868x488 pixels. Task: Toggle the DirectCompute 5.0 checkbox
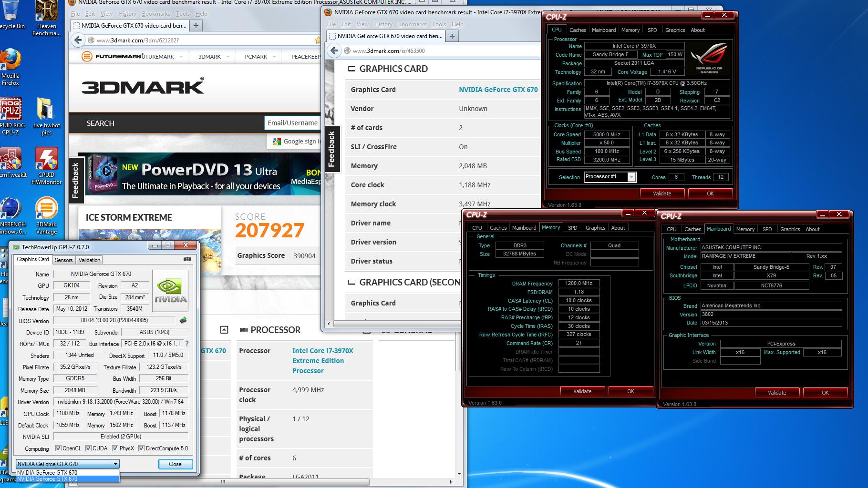point(141,448)
